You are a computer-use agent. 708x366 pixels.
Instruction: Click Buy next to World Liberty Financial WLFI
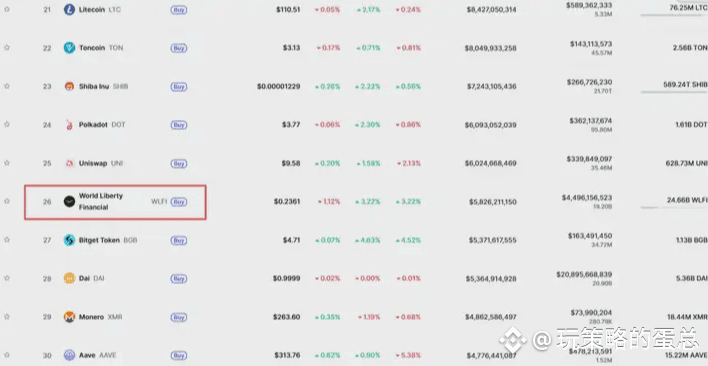(x=179, y=202)
